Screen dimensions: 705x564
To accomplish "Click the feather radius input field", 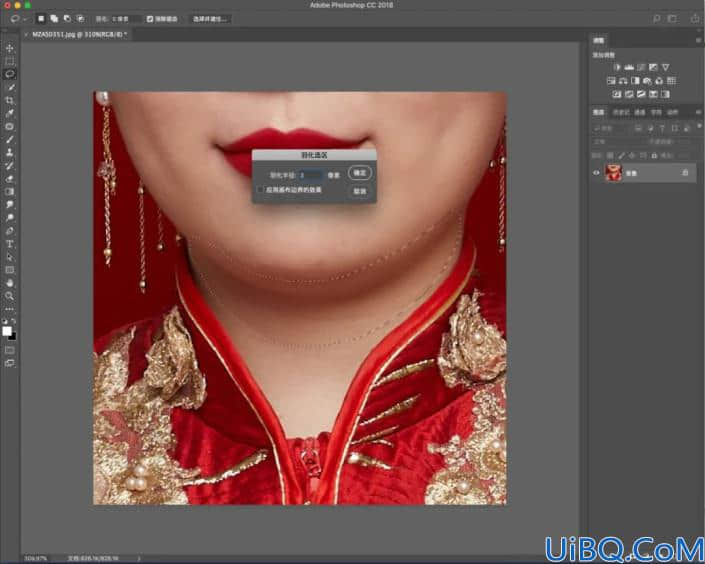I will tap(311, 175).
